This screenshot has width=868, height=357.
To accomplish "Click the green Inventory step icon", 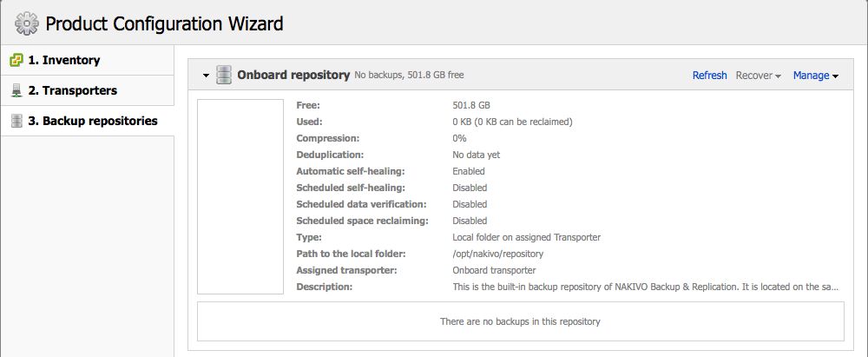I will pyautogui.click(x=16, y=61).
